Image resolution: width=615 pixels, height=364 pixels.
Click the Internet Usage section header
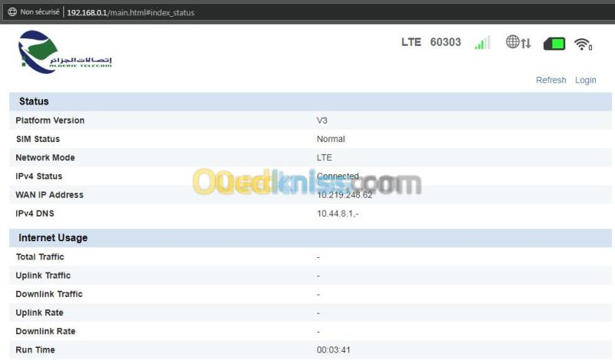[x=311, y=238]
